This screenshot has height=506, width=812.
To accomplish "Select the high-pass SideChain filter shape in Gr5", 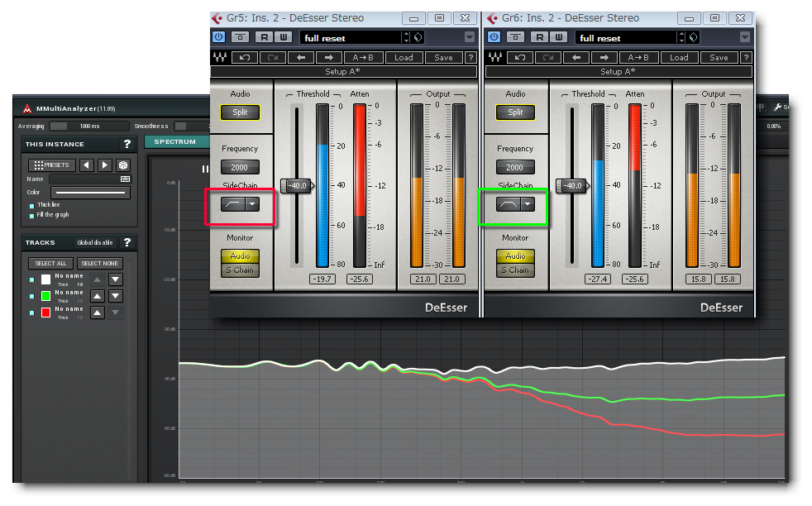I will 233,204.
